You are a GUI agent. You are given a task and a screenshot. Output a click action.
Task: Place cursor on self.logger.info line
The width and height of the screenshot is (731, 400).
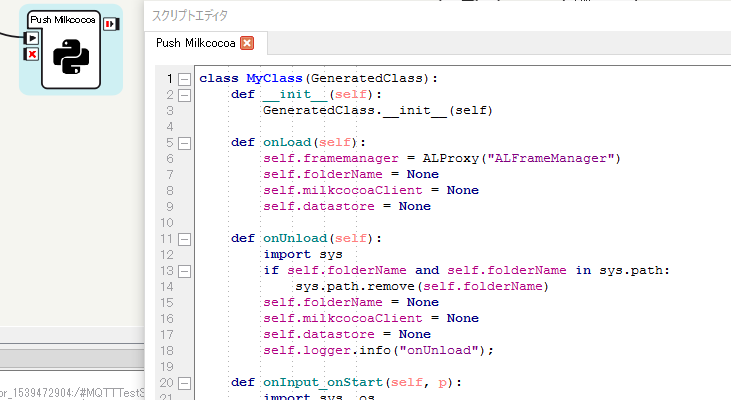point(378,350)
